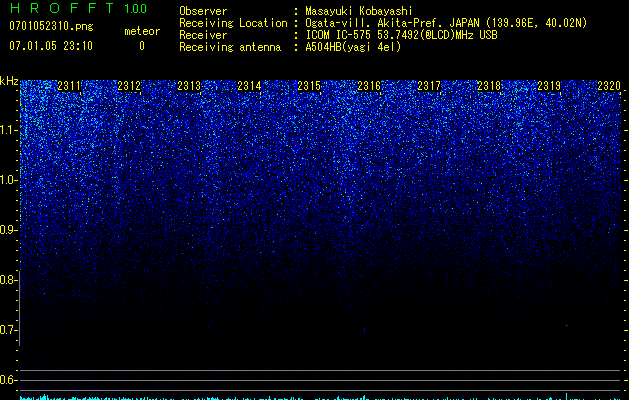This screenshot has height=400, width=629.
Task: Click time marker 2318
Action: (x=489, y=86)
